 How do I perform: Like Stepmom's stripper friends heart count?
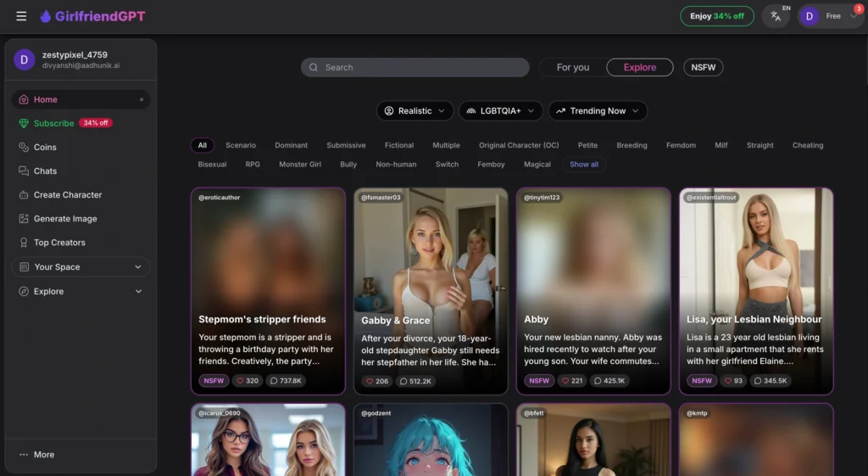[247, 381]
